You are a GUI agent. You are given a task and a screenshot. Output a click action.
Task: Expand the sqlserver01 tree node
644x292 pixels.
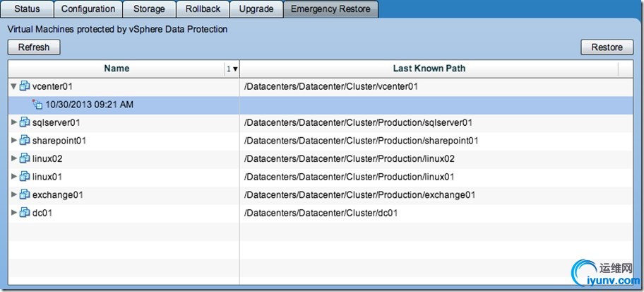pos(14,122)
